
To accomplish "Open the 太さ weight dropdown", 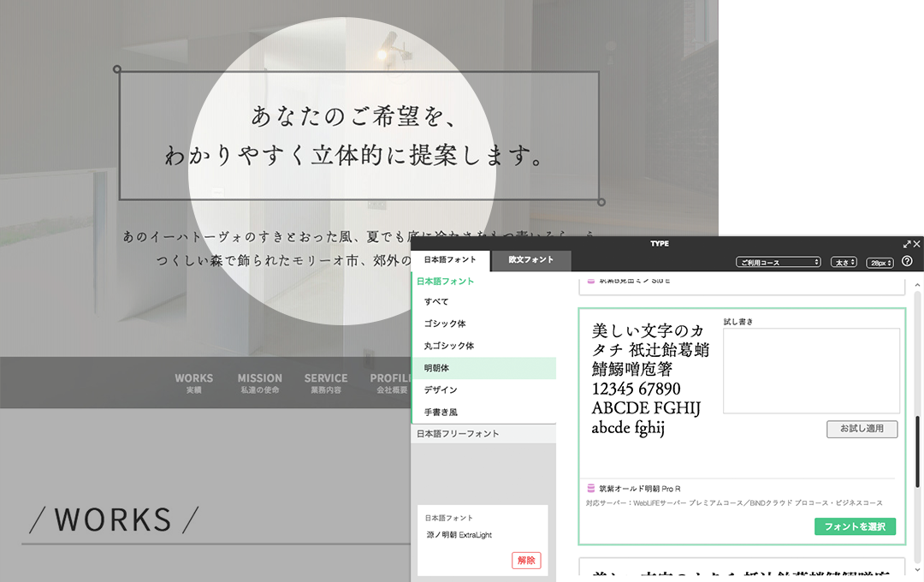I will tap(844, 262).
